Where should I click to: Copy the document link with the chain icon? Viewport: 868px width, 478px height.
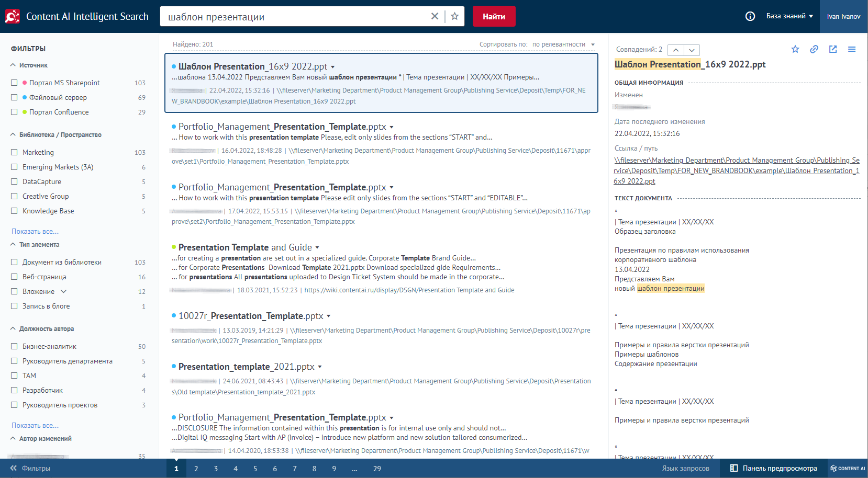(x=814, y=49)
